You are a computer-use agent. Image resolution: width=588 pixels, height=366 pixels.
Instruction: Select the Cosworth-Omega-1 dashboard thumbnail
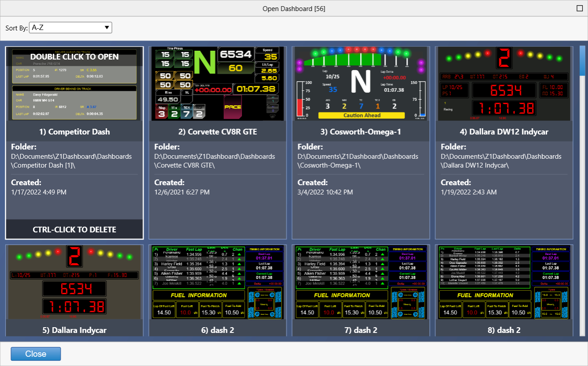coord(361,83)
